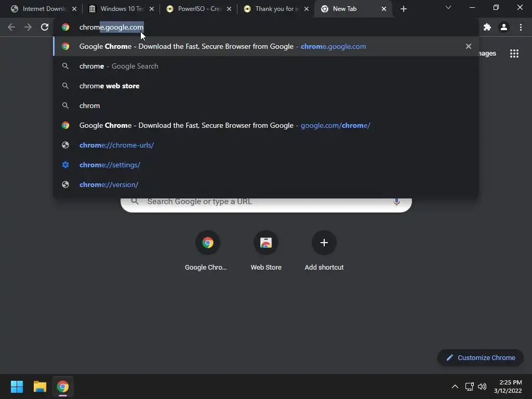Open the clock showing 2:25 PM
Viewport: 532px width, 399px height.
point(508,387)
